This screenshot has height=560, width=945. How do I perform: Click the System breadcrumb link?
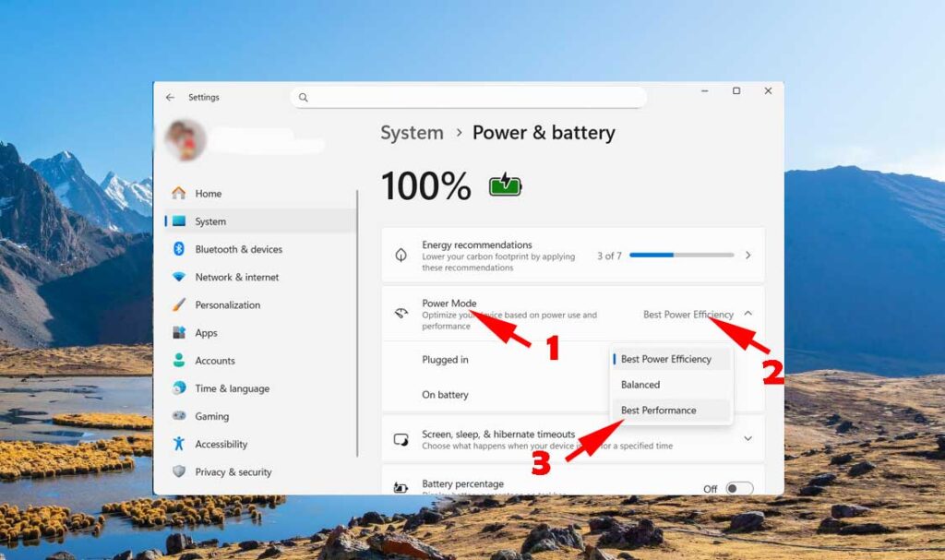tap(412, 133)
